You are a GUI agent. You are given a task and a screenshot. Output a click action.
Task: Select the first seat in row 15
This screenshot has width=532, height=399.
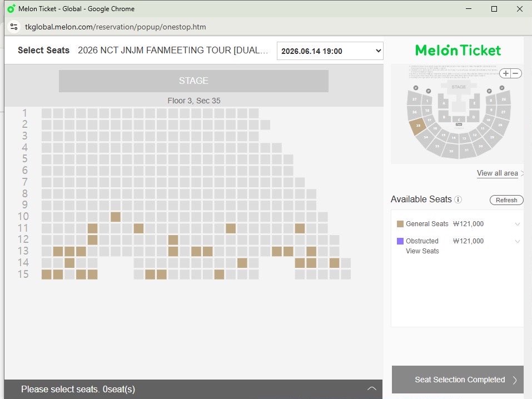[x=47, y=275]
